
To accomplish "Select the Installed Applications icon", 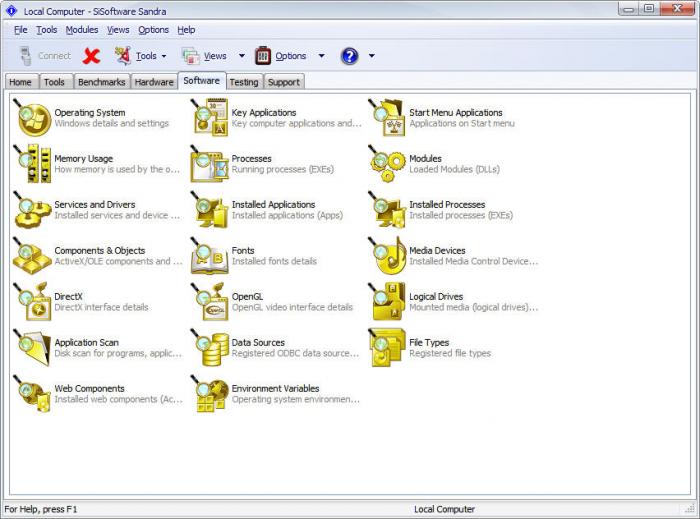I will tap(209, 210).
